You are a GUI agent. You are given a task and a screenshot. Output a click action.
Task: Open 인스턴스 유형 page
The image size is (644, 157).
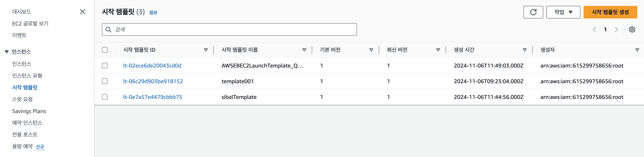tap(27, 76)
